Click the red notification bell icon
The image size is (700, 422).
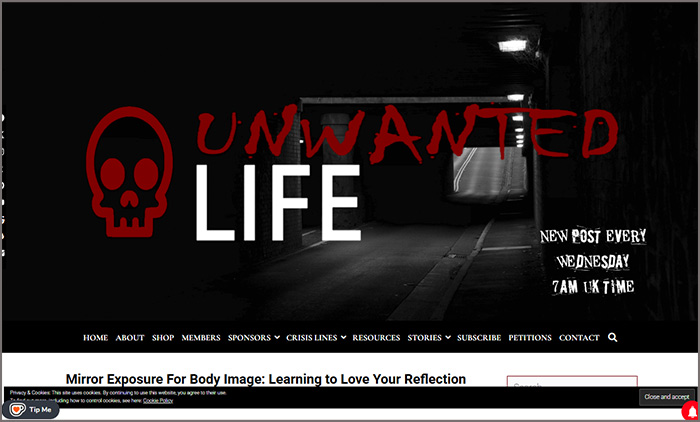tap(692, 412)
